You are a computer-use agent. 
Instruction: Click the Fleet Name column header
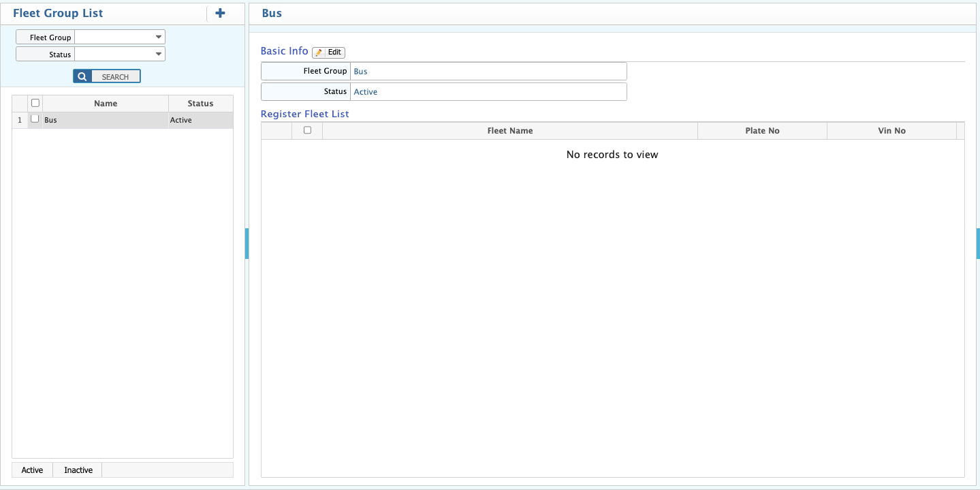[x=510, y=131]
